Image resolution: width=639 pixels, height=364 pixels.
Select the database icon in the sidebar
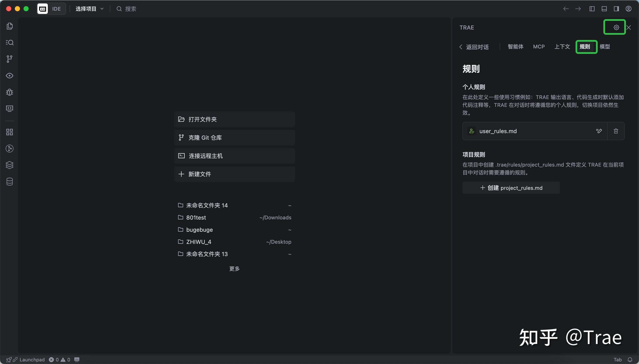9,182
